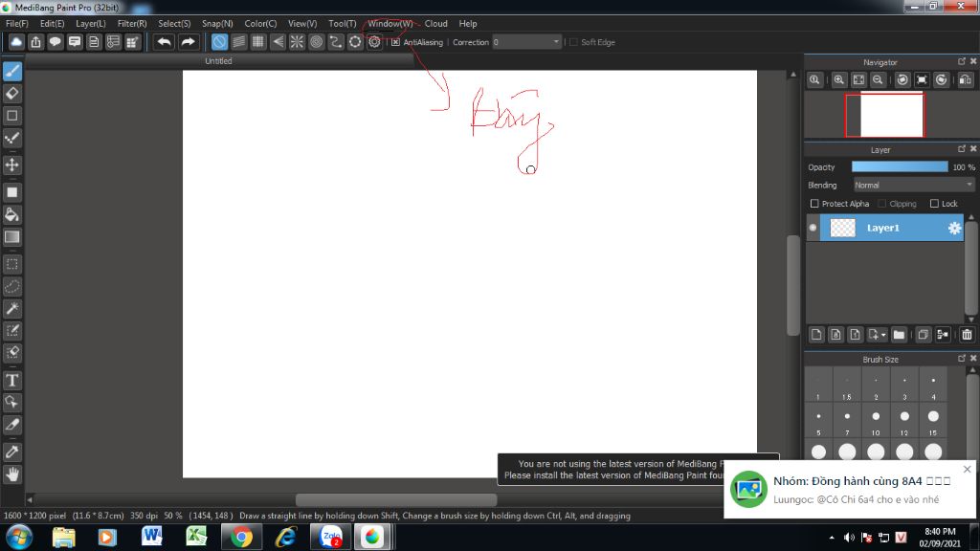980x551 pixels.
Task: Select the Bucket fill tool
Action: 11,215
